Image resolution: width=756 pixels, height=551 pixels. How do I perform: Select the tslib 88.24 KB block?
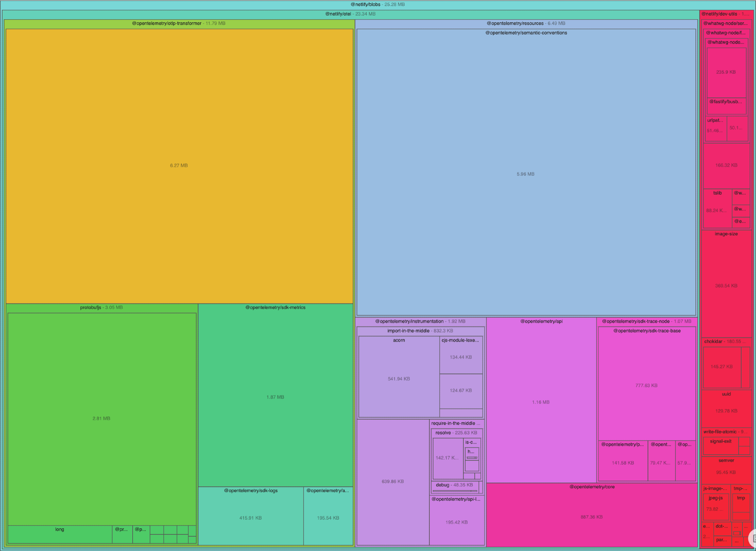click(717, 210)
